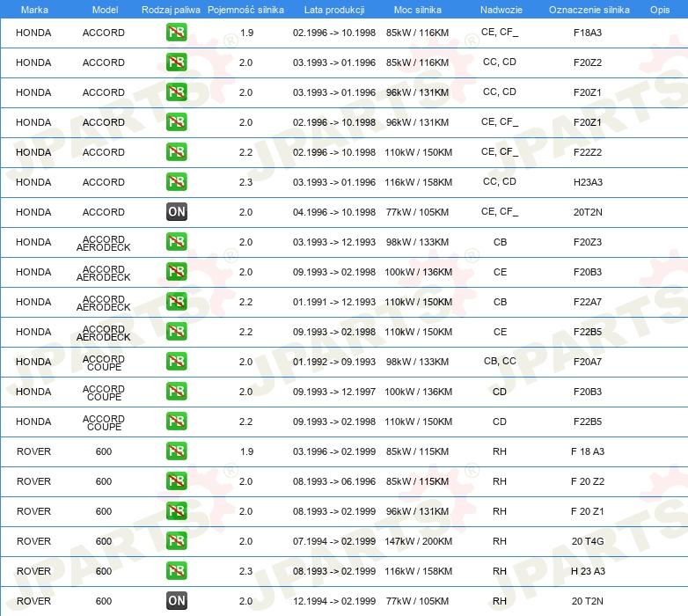Screen dimensions: 688x616
Task: Click the Marka column header
Action: [x=34, y=9]
